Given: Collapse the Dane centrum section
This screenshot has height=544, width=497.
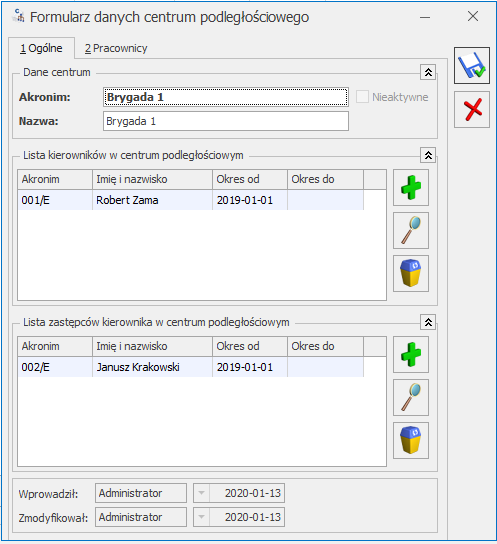Looking at the screenshot, I should [428, 72].
